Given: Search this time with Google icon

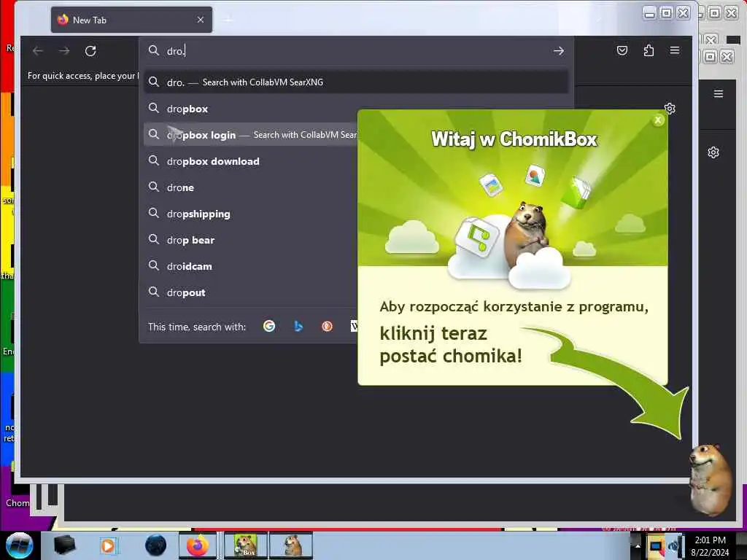Looking at the screenshot, I should [x=269, y=326].
